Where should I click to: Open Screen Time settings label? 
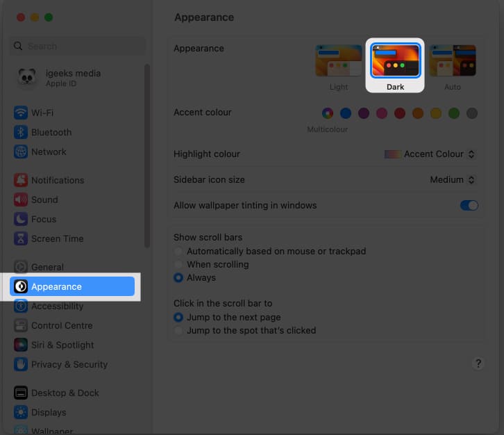click(57, 238)
